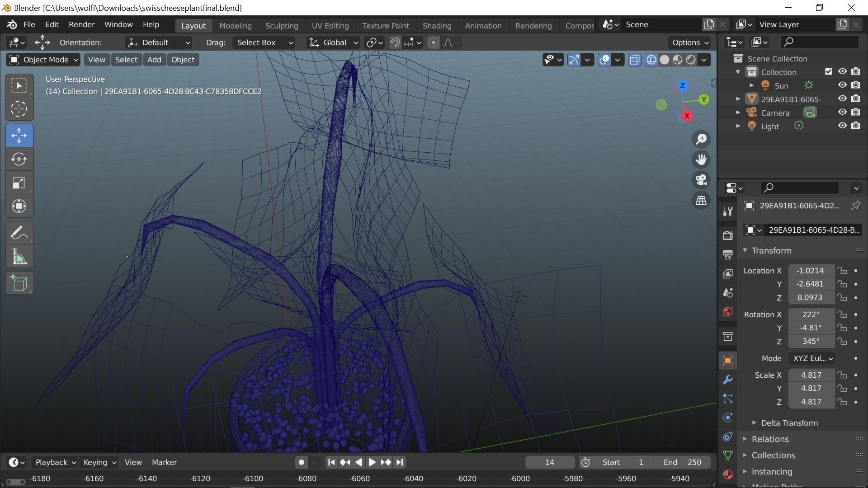Activate the Annotate pencil tool
The image size is (868, 488).
point(19,233)
